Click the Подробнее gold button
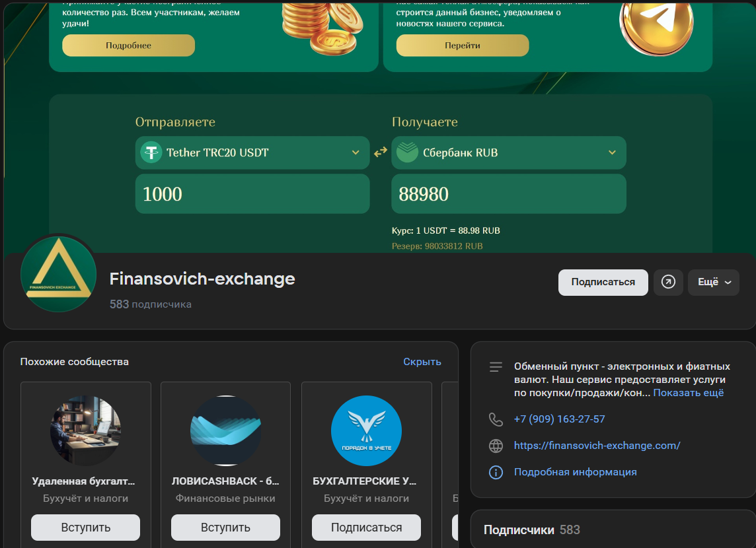Screen dimensions: 756x548 click(x=129, y=46)
